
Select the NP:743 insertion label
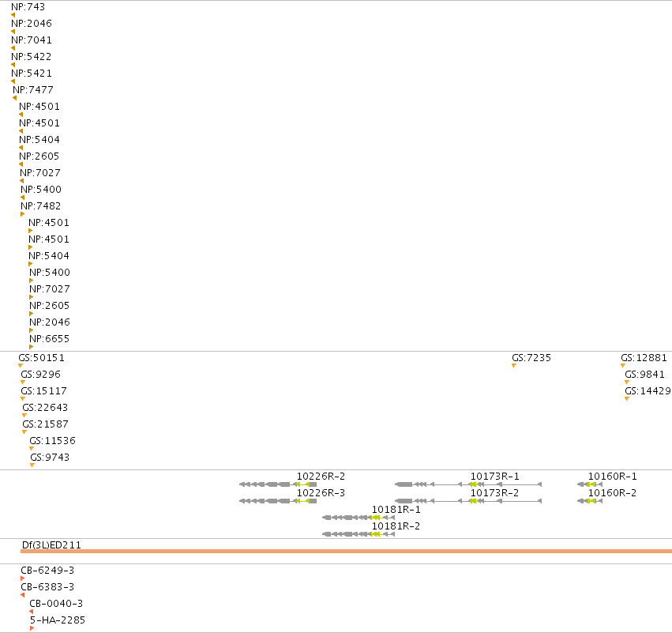click(28, 7)
